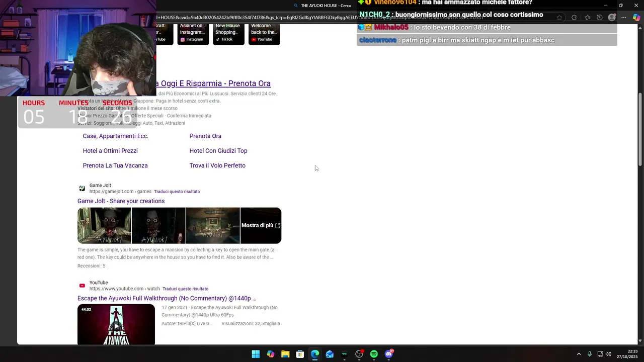This screenshot has width=644, height=362.
Task: Translate the Game Jolt result
Action: (177, 192)
